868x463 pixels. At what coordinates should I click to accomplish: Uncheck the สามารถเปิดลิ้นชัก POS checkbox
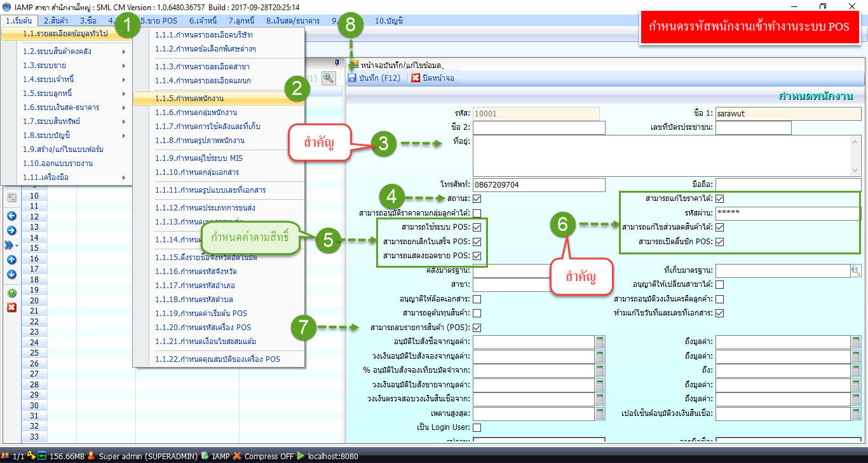pyautogui.click(x=719, y=242)
